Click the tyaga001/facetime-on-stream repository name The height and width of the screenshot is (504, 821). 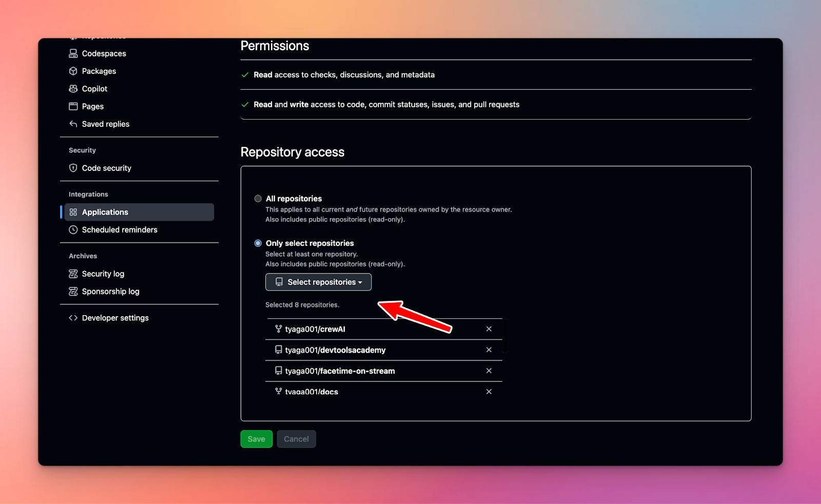coord(340,371)
